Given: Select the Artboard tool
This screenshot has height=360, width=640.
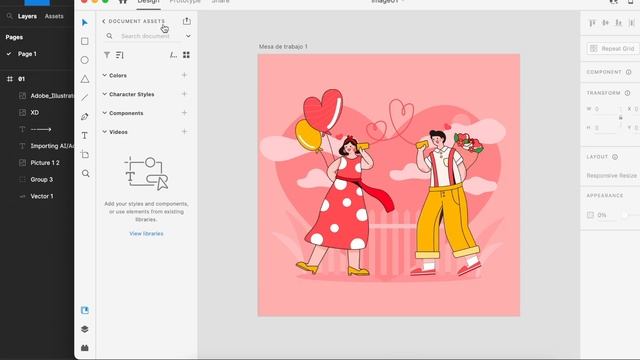Looking at the screenshot, I should [x=84, y=154].
